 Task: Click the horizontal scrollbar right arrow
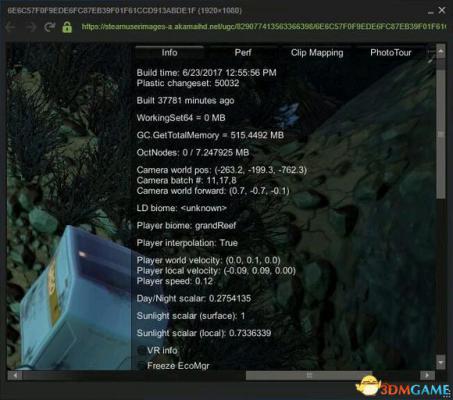pos(427,375)
